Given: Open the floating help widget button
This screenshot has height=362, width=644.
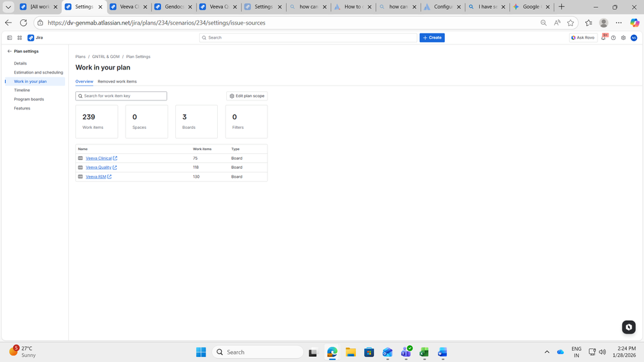Looking at the screenshot, I should point(629,327).
